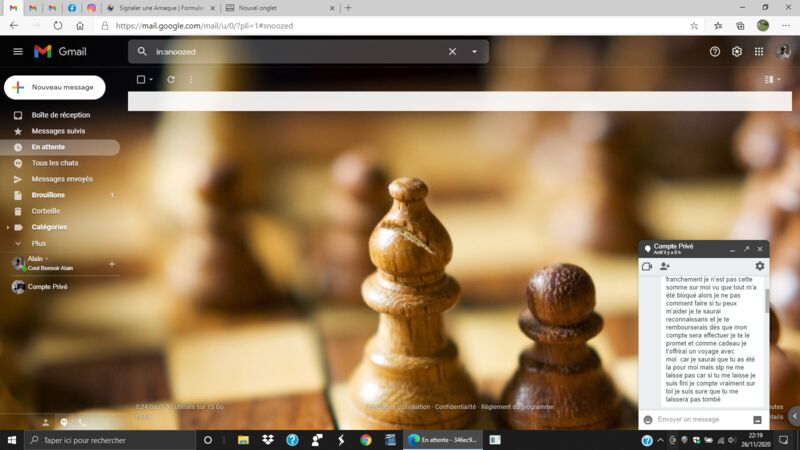This screenshot has height=450, width=800.
Task: Minimize the Compte Privé chat window
Action: tap(733, 249)
